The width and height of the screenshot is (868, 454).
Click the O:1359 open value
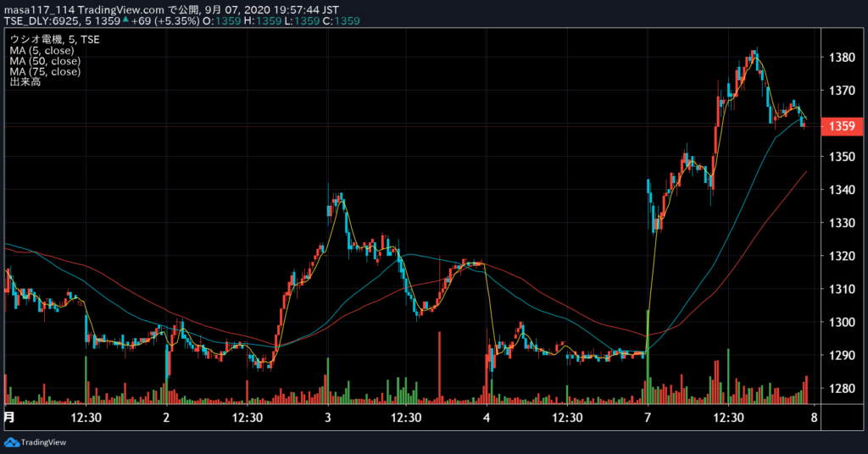221,21
